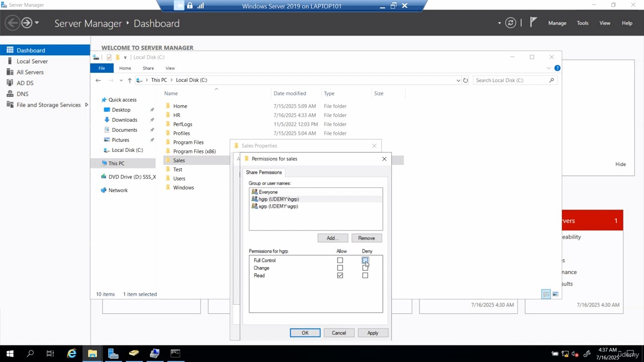Open View tab in Explorer ribbon
The height and width of the screenshot is (362, 644).
pos(170,68)
